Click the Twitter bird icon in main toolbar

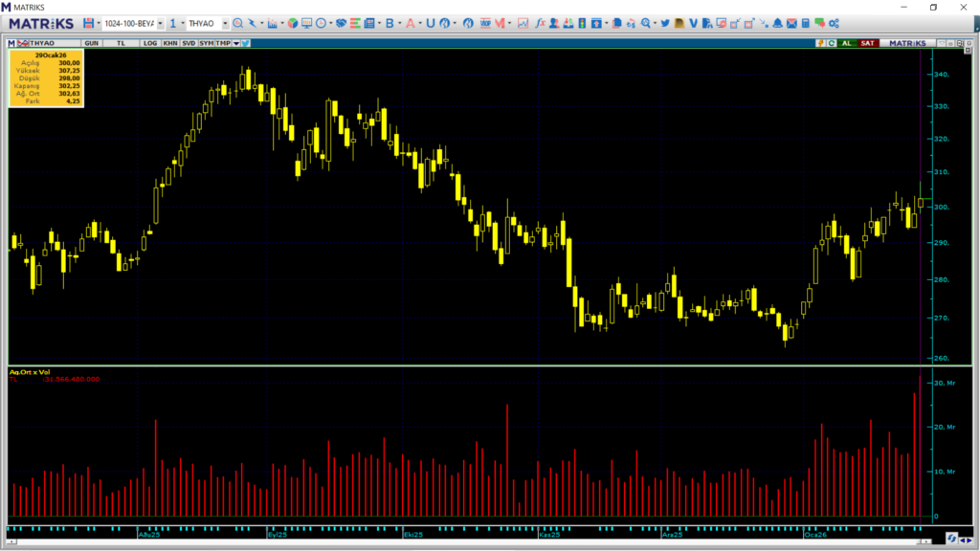(663, 23)
